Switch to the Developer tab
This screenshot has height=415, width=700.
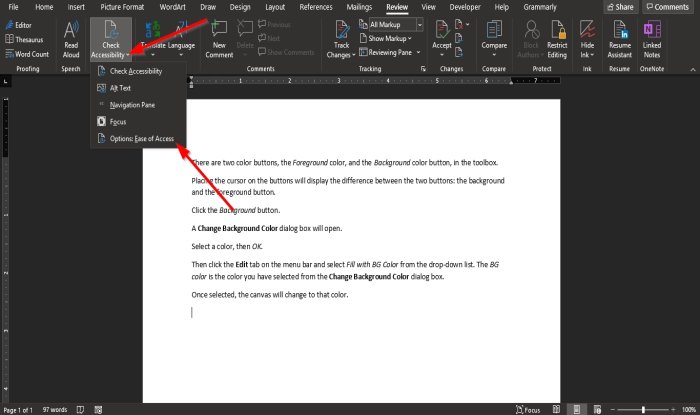click(465, 7)
